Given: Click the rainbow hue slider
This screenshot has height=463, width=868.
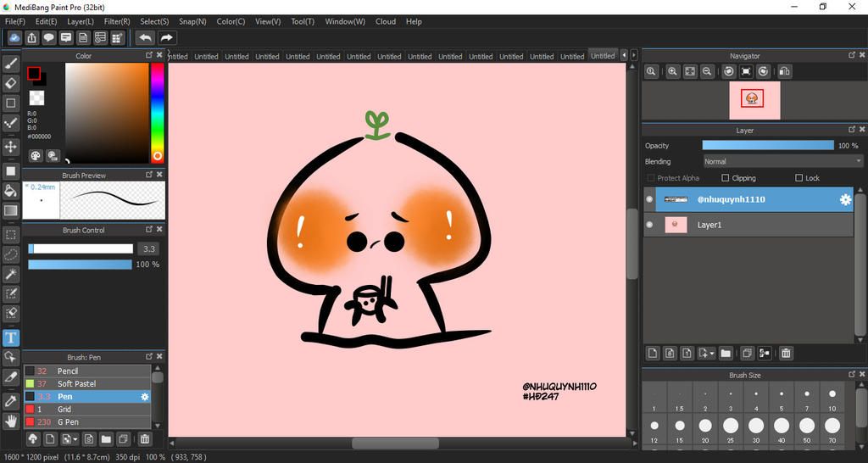Looking at the screenshot, I should pyautogui.click(x=157, y=113).
